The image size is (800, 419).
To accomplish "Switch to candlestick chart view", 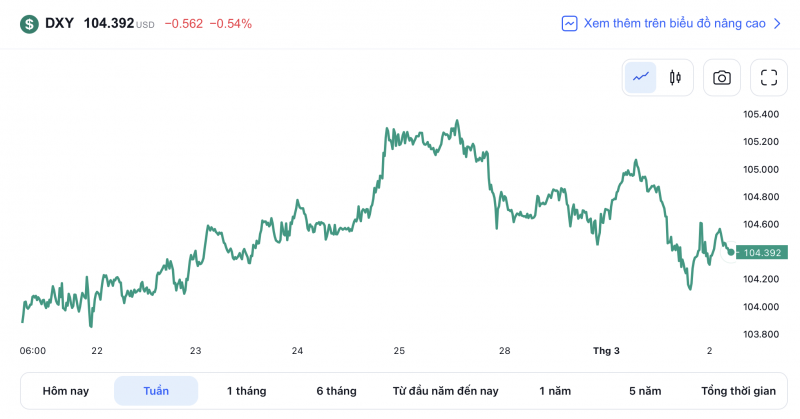I will (x=675, y=77).
